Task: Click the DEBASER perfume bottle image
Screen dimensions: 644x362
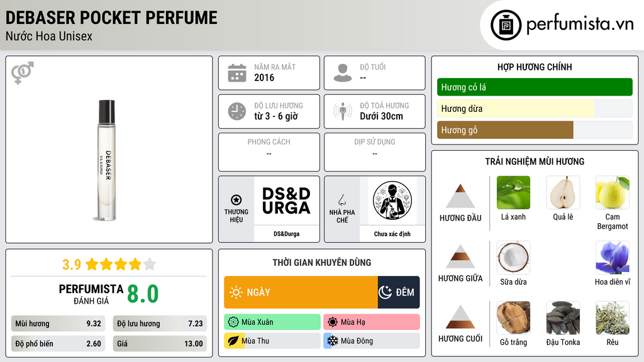Action: pyautogui.click(x=106, y=160)
